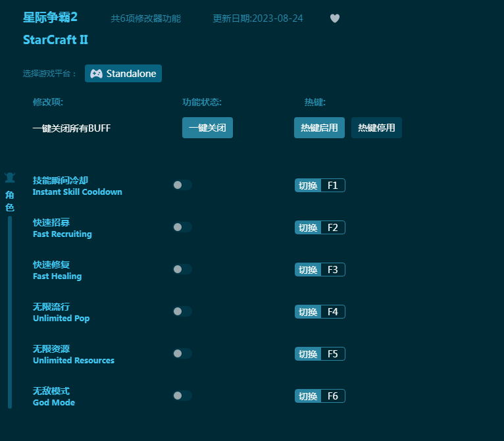Click 切换 button for F6 hotkey
The image size is (504, 441).
coord(308,396)
